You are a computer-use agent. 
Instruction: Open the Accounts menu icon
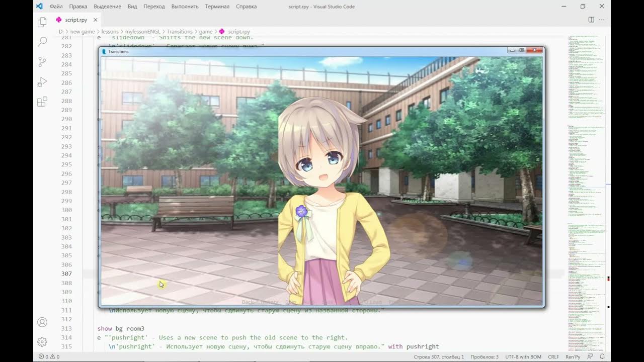(42, 322)
